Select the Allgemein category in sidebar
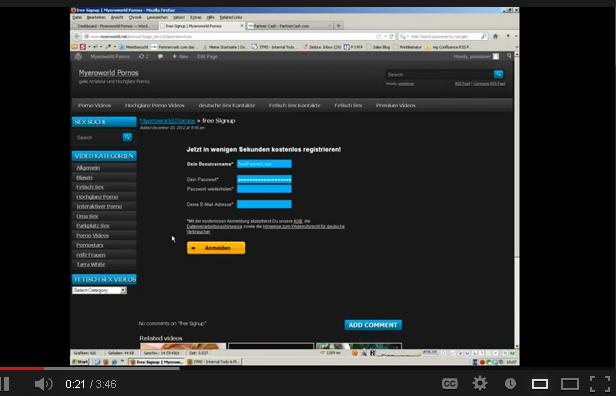The width and height of the screenshot is (616, 396). 88,168
